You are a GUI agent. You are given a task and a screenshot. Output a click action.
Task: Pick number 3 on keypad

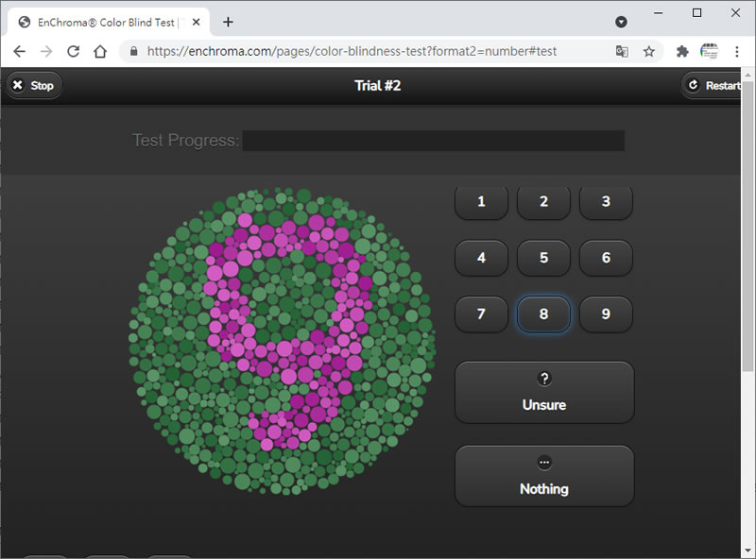tap(606, 202)
